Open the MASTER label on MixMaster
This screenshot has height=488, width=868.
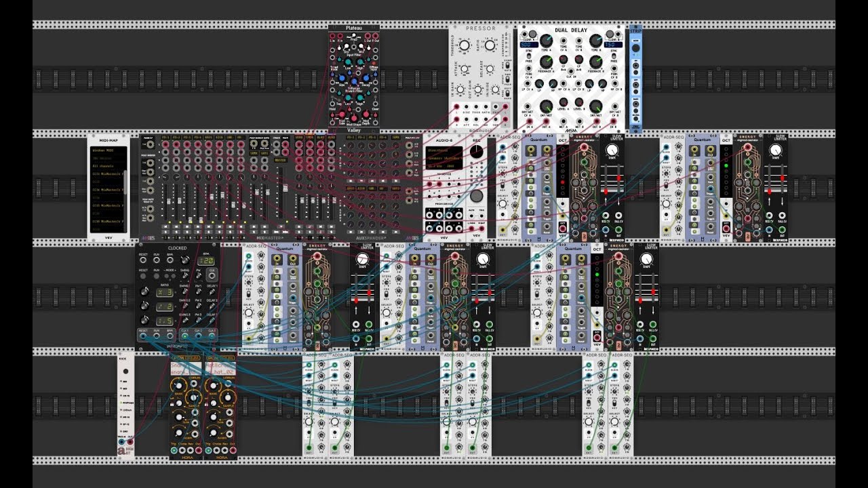(281, 160)
